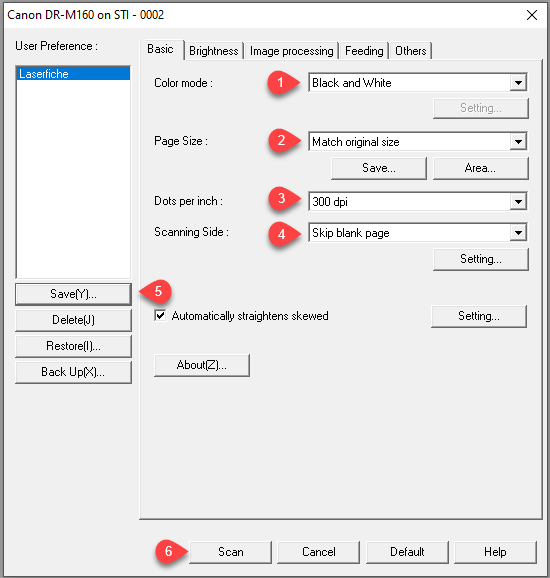Screen dimensions: 550x578
Task: Expand the Dots per inch dropdown arrow
Action: [x=518, y=201]
